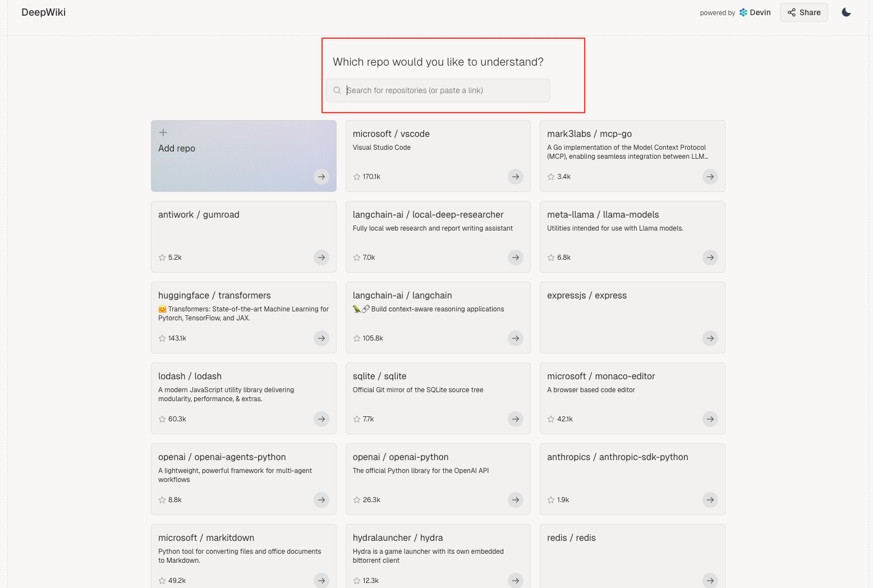Click the langchain-ai / langchain arrow icon

(516, 338)
